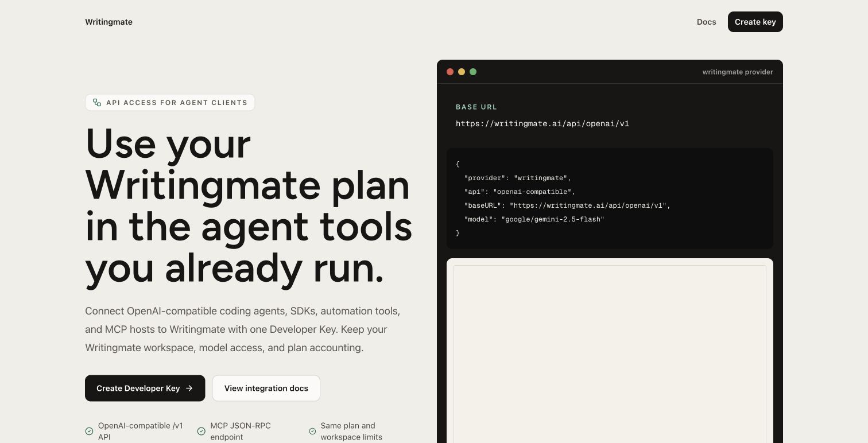Click the "baseURL" code line

(567, 205)
